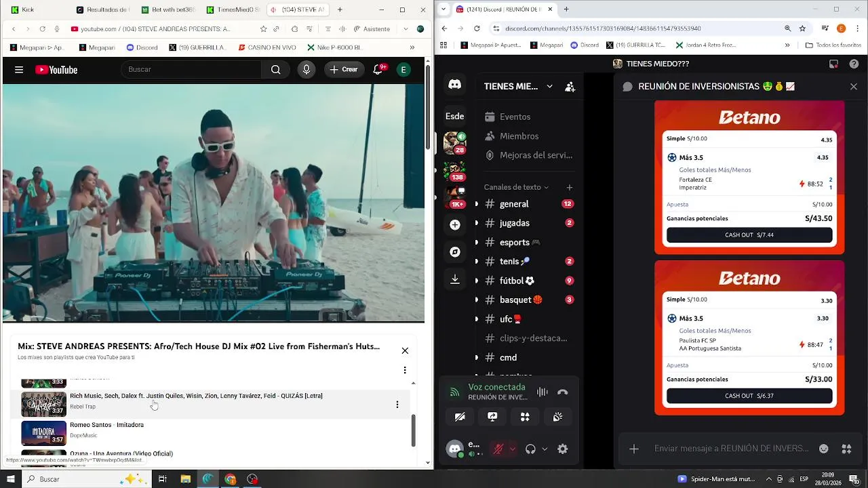This screenshot has height=488, width=868.
Task: Expand sidebar dropdown arrow next to Asistente
Action: pos(406,29)
